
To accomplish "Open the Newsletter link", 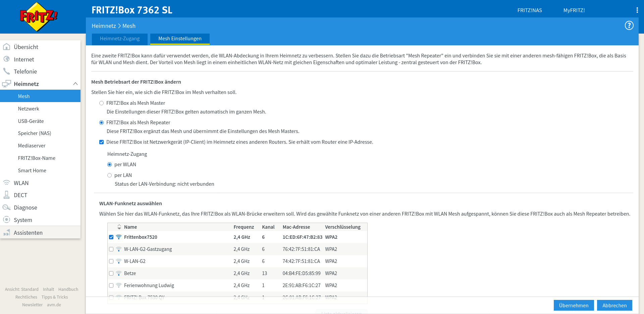I will click(32, 305).
